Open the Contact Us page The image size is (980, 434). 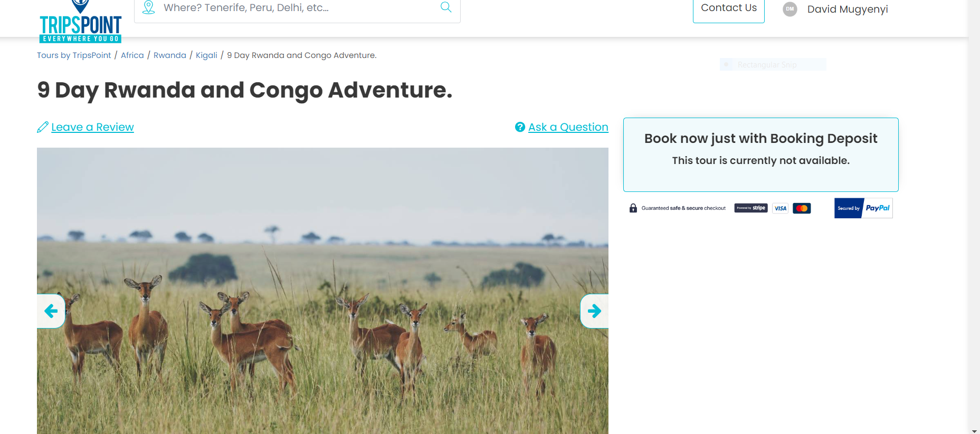click(x=728, y=8)
